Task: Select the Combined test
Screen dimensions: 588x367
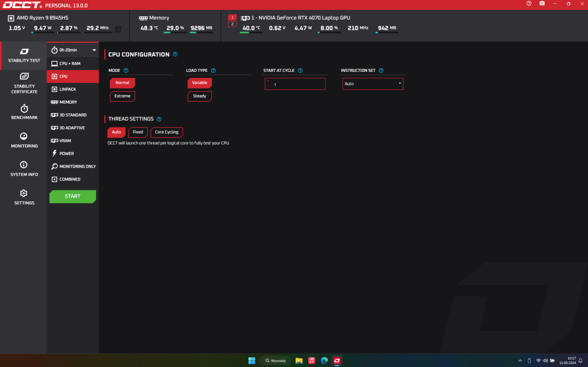Action: pyautogui.click(x=73, y=179)
